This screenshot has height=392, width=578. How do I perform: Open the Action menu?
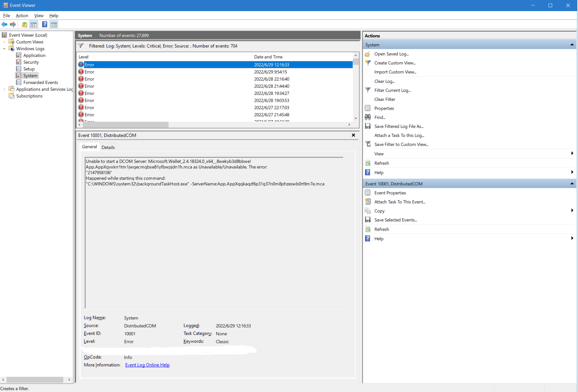click(22, 16)
